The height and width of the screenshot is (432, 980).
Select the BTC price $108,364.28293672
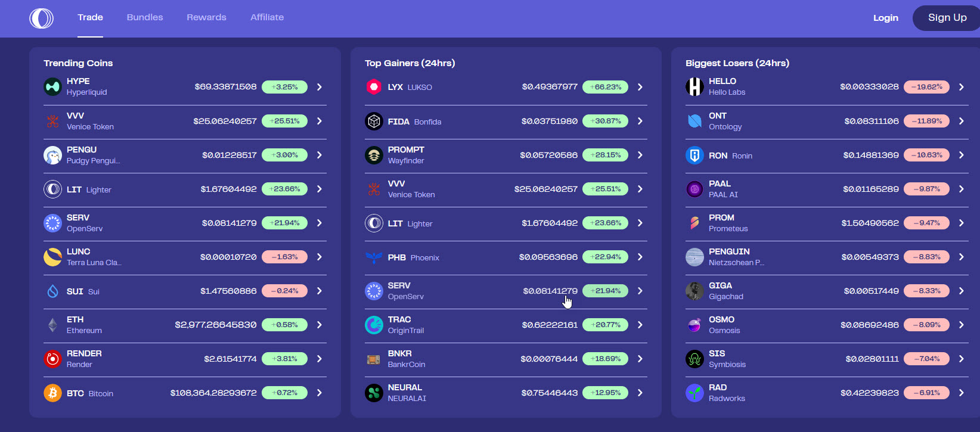click(x=213, y=393)
